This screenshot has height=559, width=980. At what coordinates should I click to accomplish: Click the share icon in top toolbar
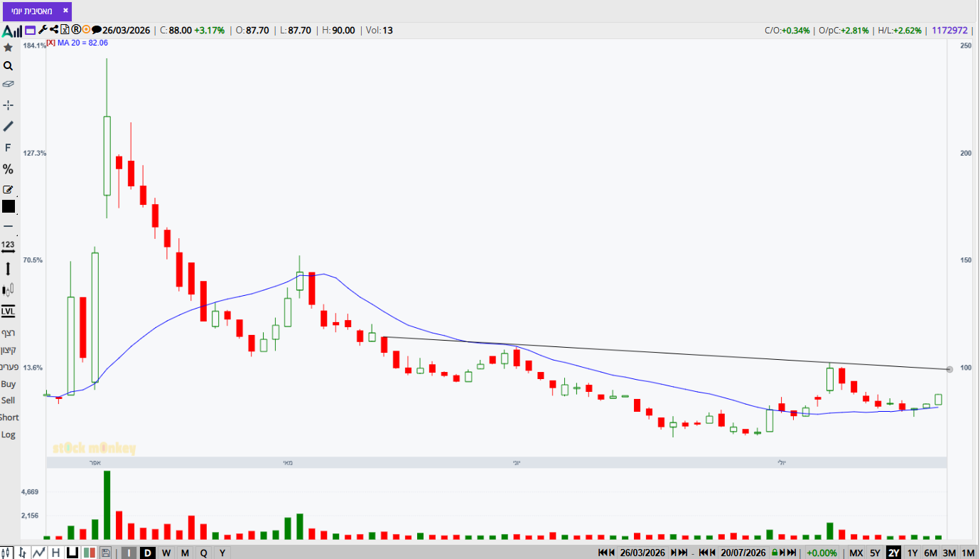pyautogui.click(x=53, y=30)
